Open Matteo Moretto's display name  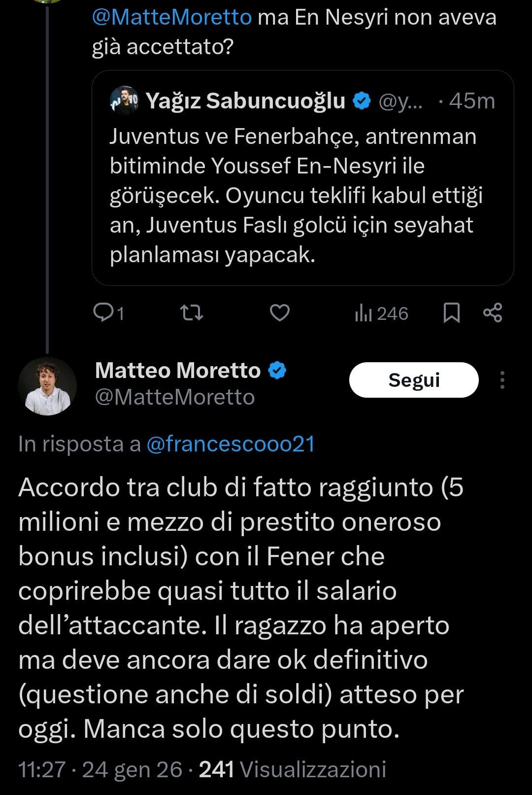(178, 370)
